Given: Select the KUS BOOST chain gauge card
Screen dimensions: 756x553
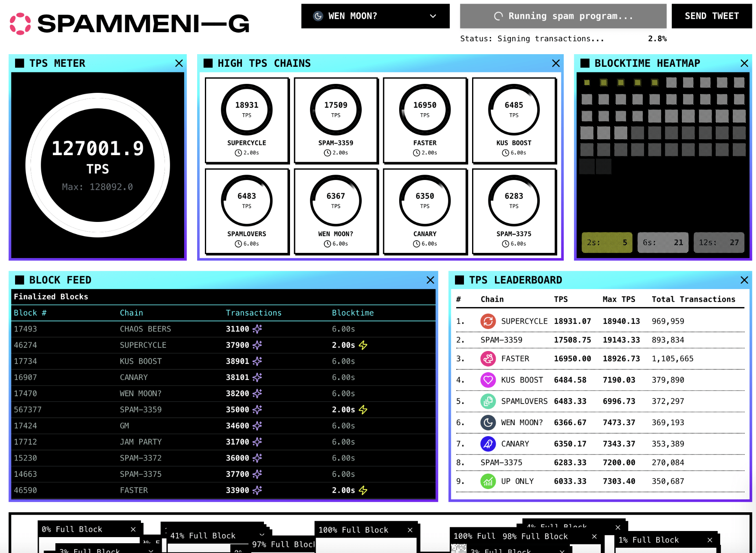Looking at the screenshot, I should (x=514, y=121).
